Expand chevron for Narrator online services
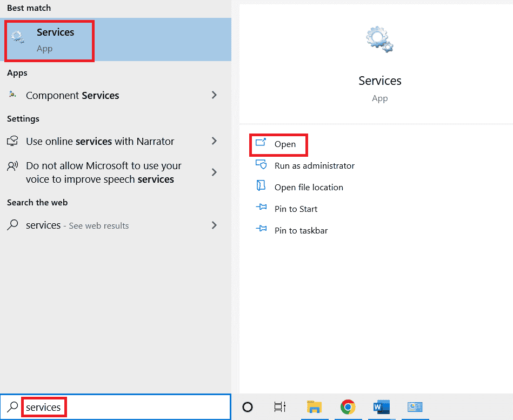513x420 pixels. click(214, 141)
